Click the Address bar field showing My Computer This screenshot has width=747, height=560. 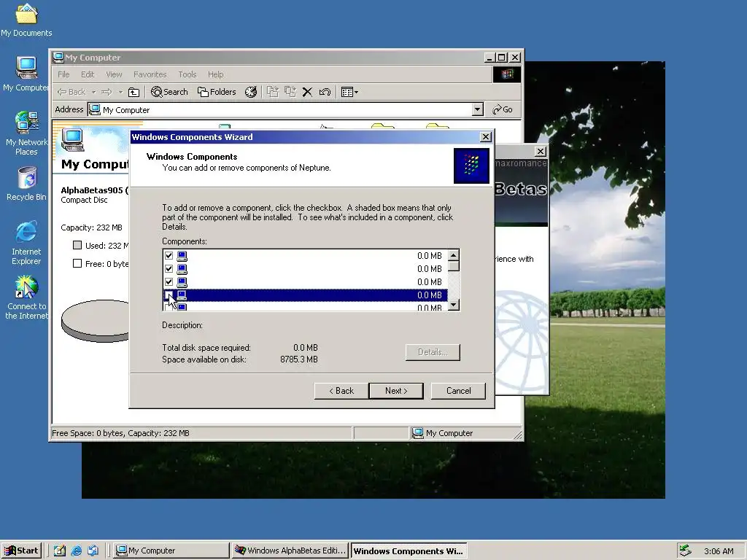[x=281, y=109]
